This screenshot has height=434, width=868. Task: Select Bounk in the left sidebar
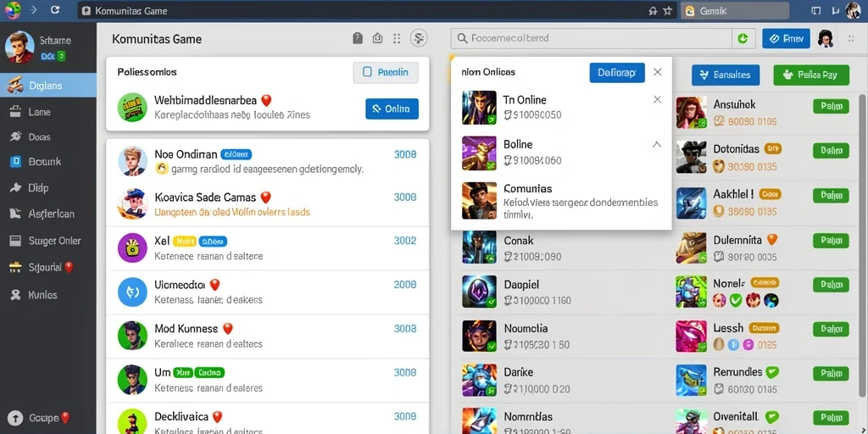click(x=48, y=162)
